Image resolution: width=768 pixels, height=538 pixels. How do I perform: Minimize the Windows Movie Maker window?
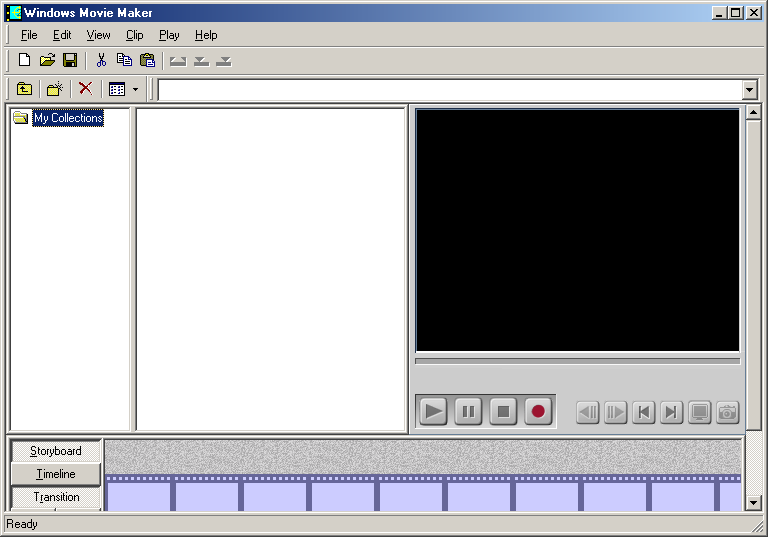click(719, 13)
